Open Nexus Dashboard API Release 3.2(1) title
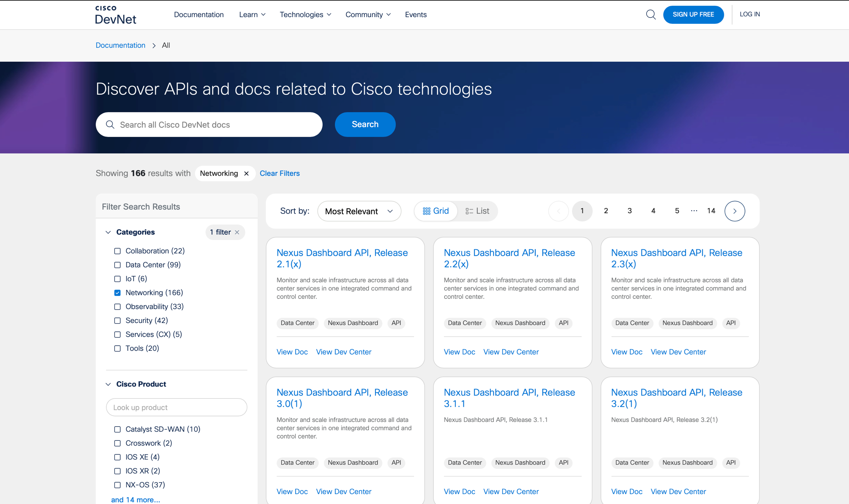Screen dimensions: 849x504 pos(676,398)
